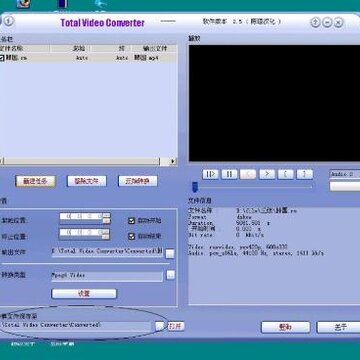Viewport: 360px width, 360px height.
Task: Click the .mp4 output file cell
Action: coord(146,58)
